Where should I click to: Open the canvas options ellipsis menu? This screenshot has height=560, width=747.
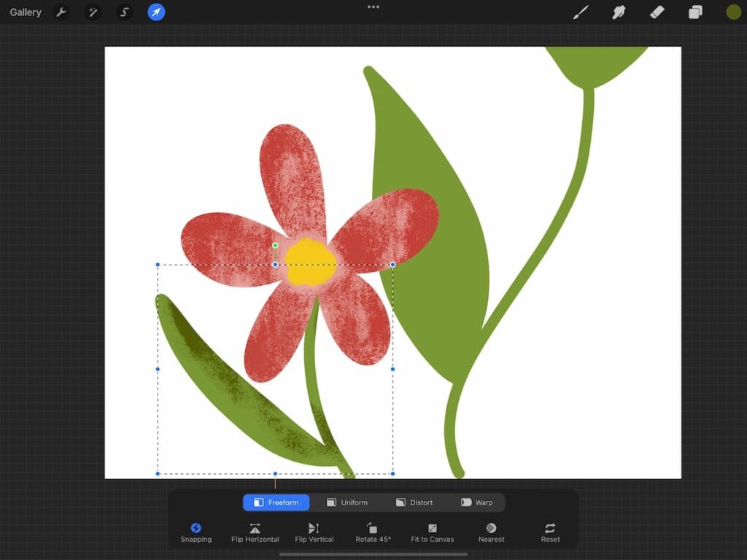pos(373,7)
